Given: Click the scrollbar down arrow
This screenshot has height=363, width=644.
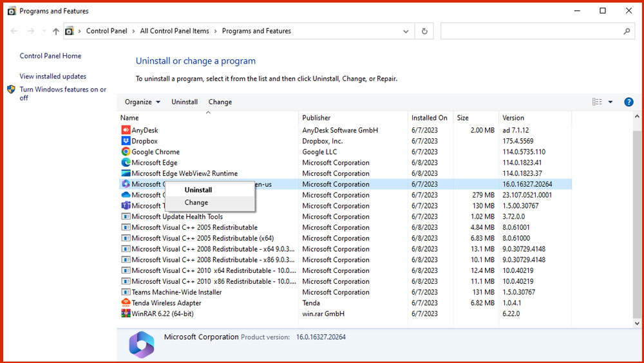Looking at the screenshot, I should [x=637, y=324].
